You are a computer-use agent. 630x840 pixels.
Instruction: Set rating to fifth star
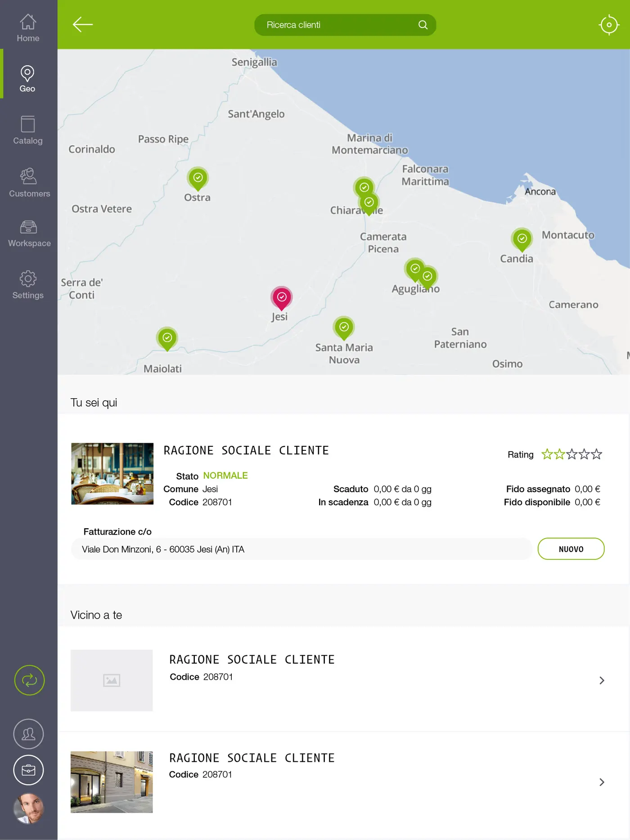[596, 454]
